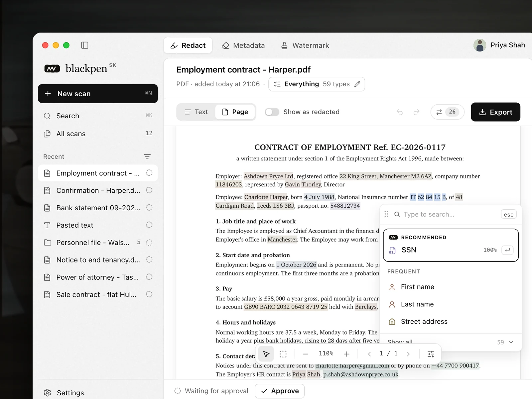Switch to Page view mode
Viewport: 532px width, 399px height.
[x=235, y=112]
